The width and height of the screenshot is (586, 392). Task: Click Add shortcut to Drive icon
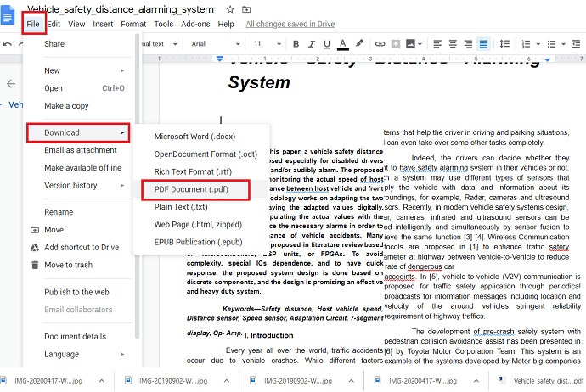click(x=35, y=247)
